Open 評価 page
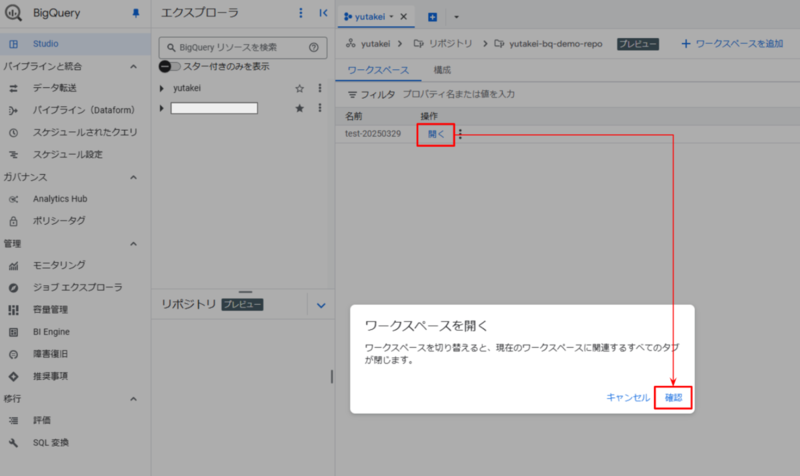 tap(41, 420)
